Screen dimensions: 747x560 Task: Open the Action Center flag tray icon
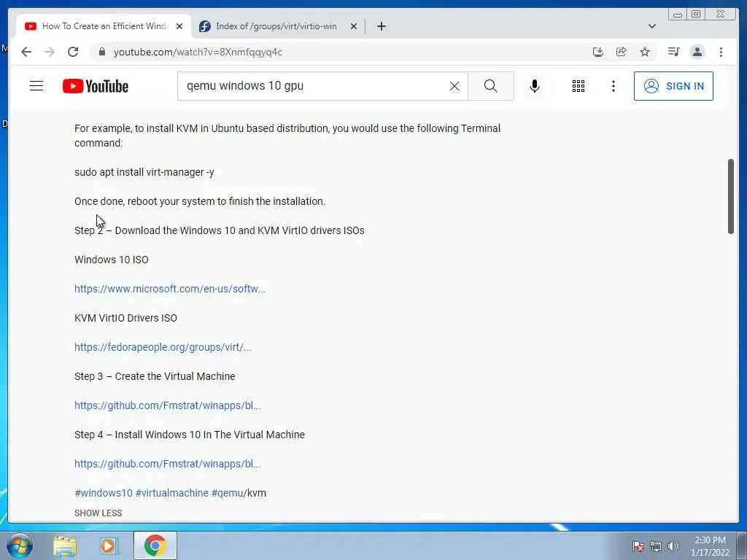[638, 546]
